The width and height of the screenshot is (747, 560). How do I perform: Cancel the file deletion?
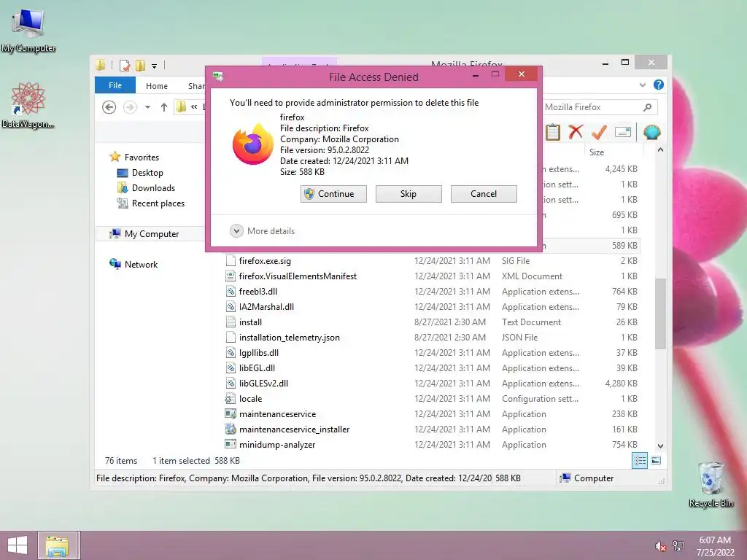tap(484, 194)
